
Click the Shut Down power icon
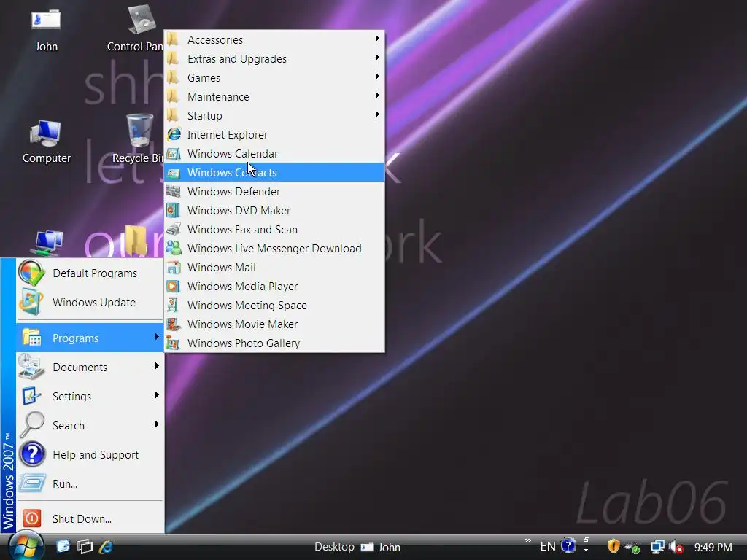click(x=32, y=518)
